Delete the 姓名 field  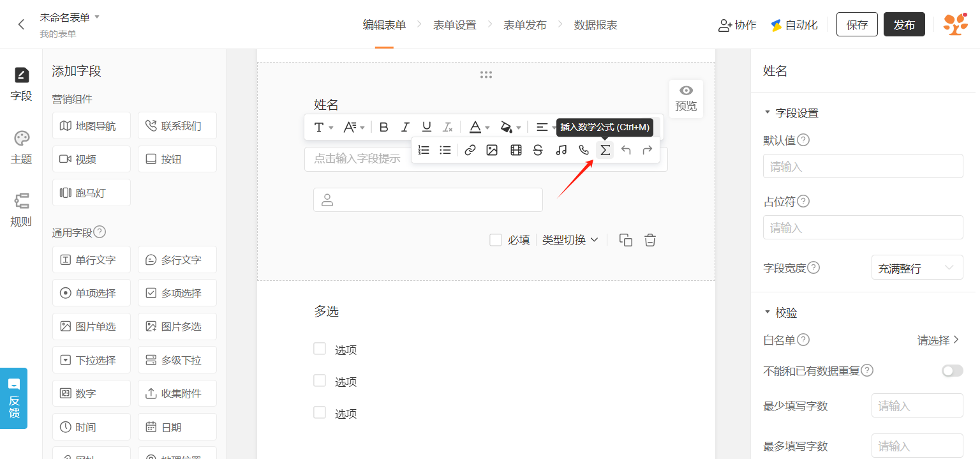coord(650,240)
